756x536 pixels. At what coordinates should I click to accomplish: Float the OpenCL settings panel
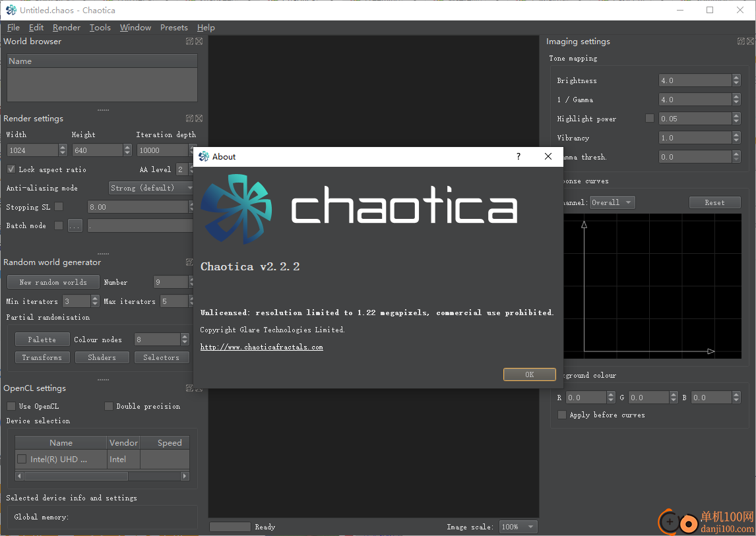click(189, 388)
